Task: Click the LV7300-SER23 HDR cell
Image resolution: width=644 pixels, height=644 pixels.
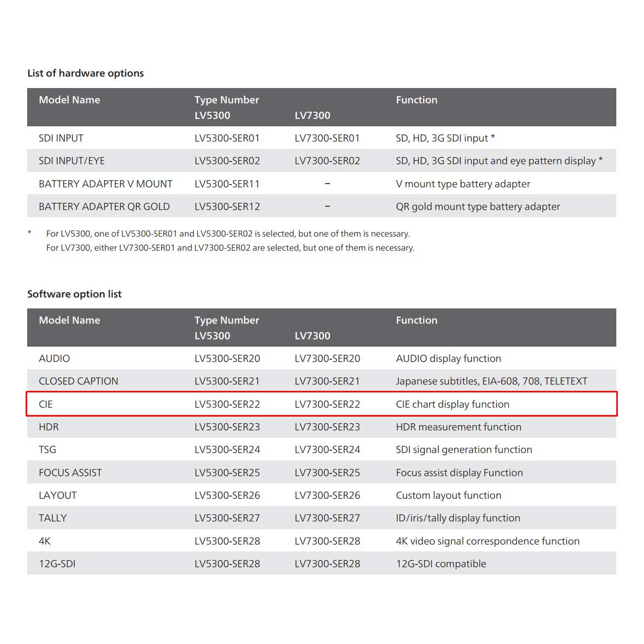Action: tap(328, 427)
